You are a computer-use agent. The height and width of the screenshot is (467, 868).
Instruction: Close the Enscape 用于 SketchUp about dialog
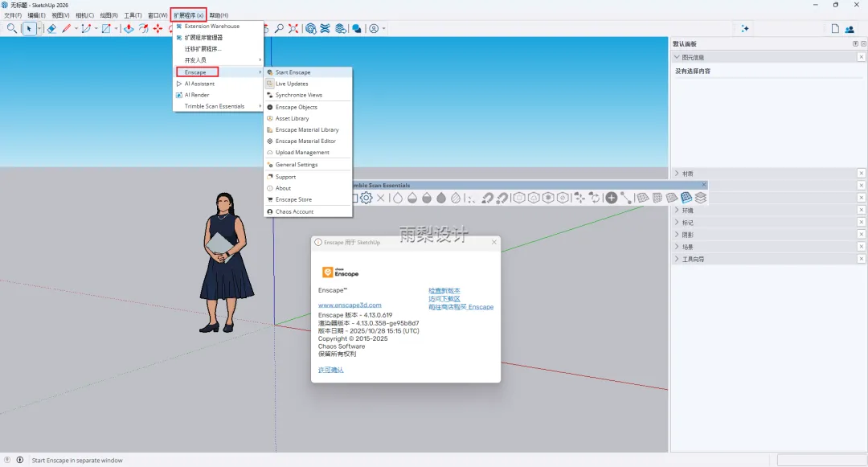(x=493, y=242)
